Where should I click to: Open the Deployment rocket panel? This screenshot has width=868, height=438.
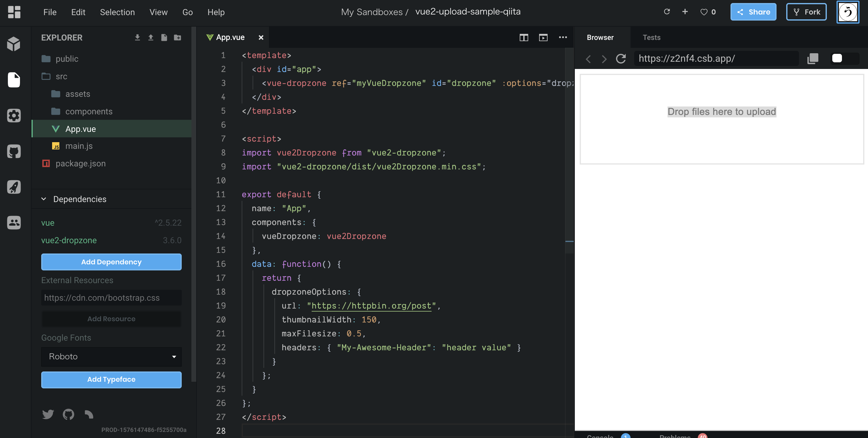14,187
